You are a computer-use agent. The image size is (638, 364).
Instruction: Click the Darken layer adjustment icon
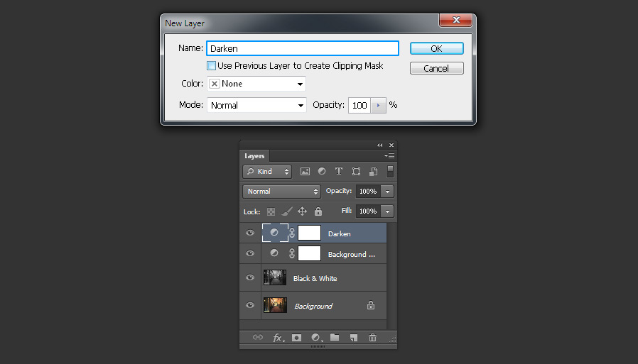point(275,233)
